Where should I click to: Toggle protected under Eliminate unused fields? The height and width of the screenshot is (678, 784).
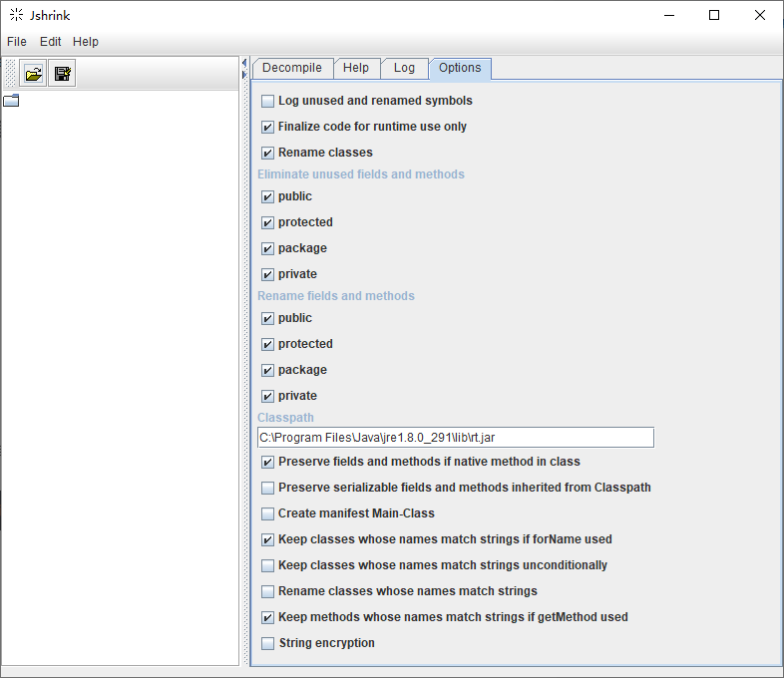[x=268, y=222]
